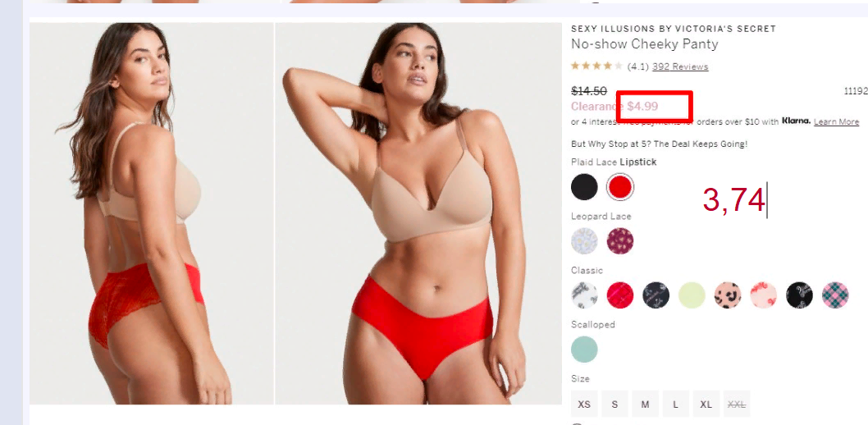Choose the white floral Leopard Lace swatch
Screen dimensions: 868x425
[584, 241]
